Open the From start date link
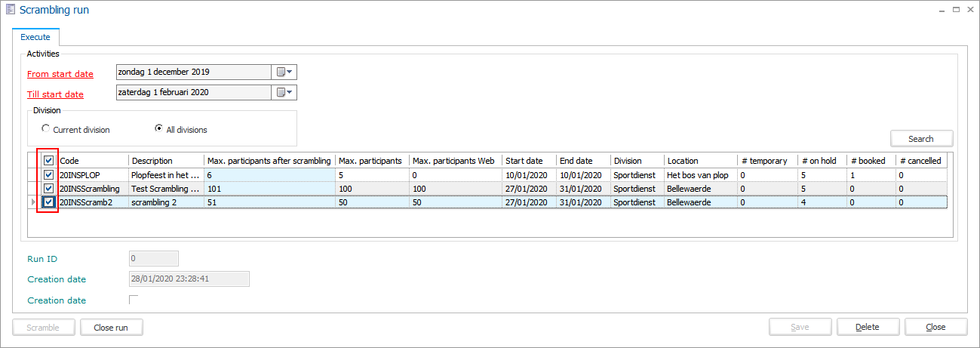980x348 pixels. (60, 74)
